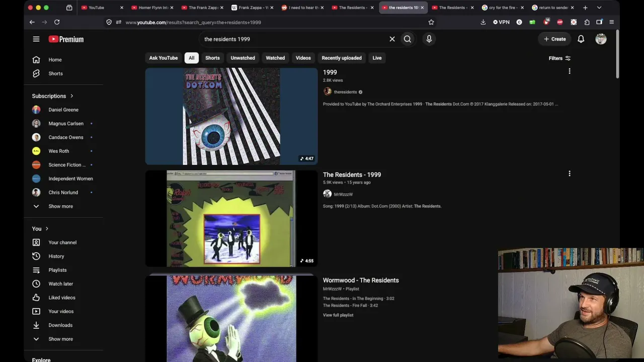Reload the page in the browser
Viewport: 644px width, 362px height.
[x=57, y=22]
